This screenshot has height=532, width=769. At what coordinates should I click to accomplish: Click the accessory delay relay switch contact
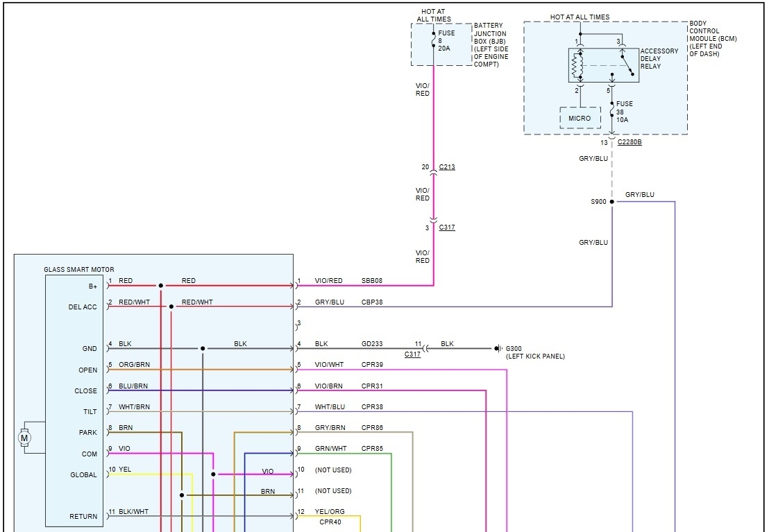click(627, 65)
